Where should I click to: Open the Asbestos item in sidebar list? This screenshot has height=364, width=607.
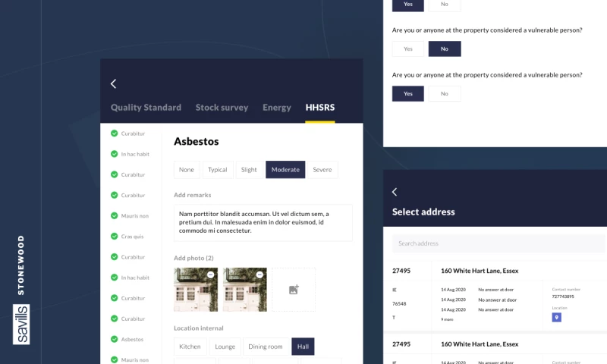pos(132,339)
